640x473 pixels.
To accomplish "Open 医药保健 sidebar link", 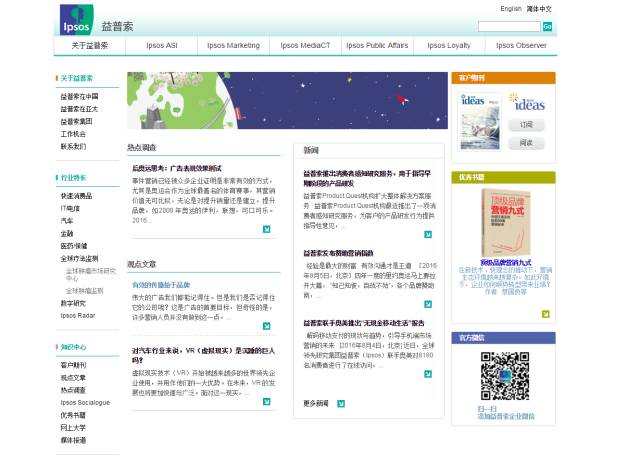I will pyautogui.click(x=74, y=246).
